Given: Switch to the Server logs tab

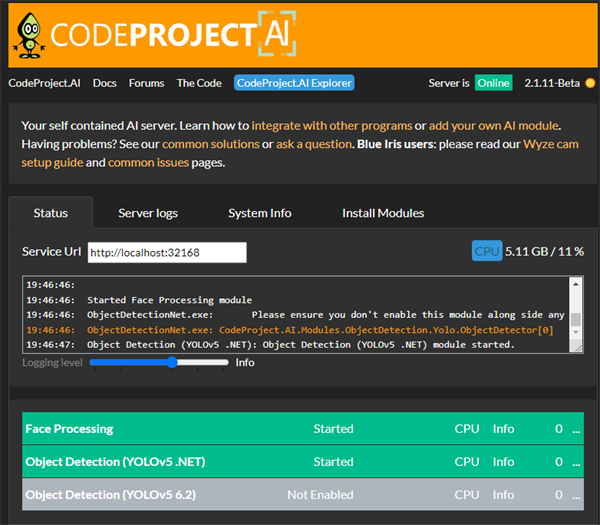Looking at the screenshot, I should pos(148,213).
